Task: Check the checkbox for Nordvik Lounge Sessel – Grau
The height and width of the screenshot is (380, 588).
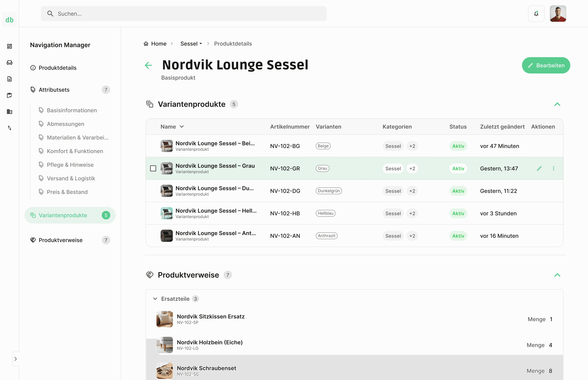Action: [x=153, y=168]
